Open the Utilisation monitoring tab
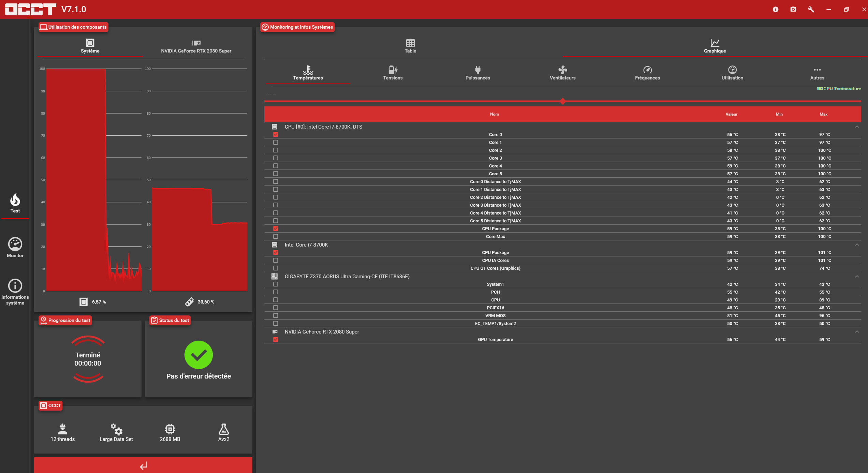The height and width of the screenshot is (473, 868). click(x=732, y=73)
